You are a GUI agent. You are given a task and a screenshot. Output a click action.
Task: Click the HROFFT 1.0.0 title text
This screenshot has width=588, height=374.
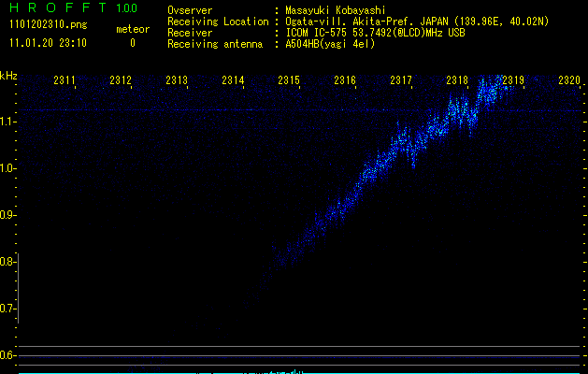tap(73, 7)
